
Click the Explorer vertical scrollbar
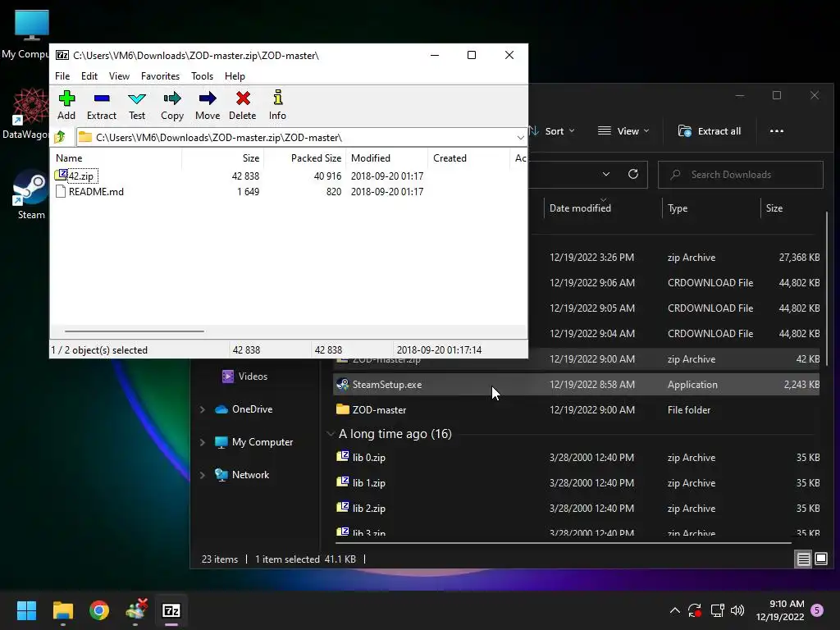tap(827, 290)
